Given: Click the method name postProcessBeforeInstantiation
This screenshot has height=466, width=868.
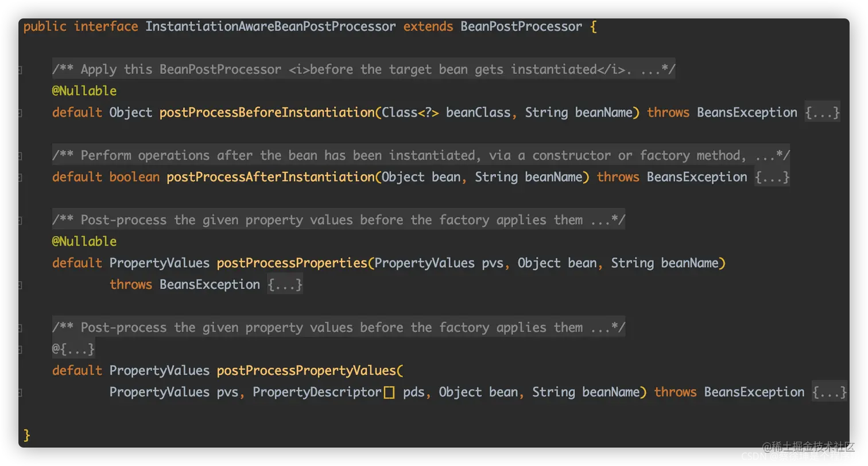Looking at the screenshot, I should (267, 113).
